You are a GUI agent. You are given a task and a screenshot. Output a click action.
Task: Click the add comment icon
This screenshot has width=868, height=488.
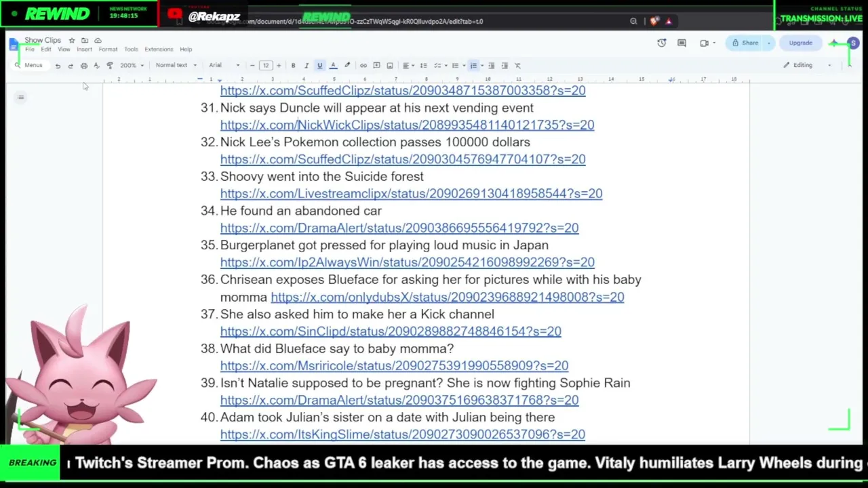[x=376, y=66]
